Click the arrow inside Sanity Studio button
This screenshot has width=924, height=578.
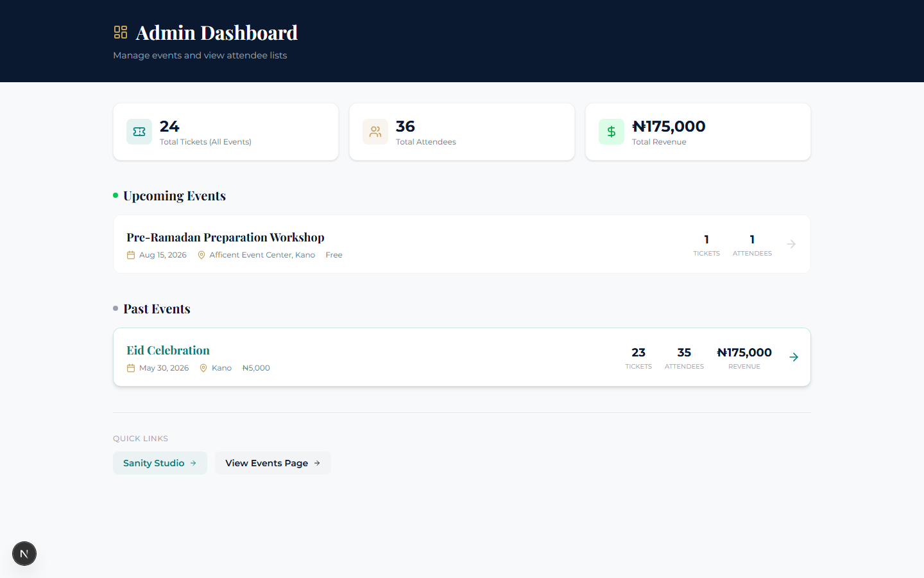pos(193,463)
